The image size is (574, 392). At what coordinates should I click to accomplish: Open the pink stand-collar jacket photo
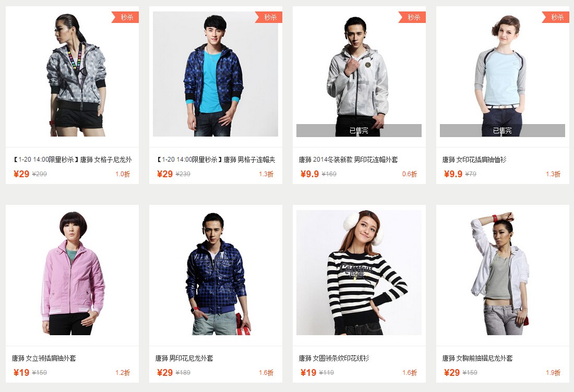[x=72, y=273]
